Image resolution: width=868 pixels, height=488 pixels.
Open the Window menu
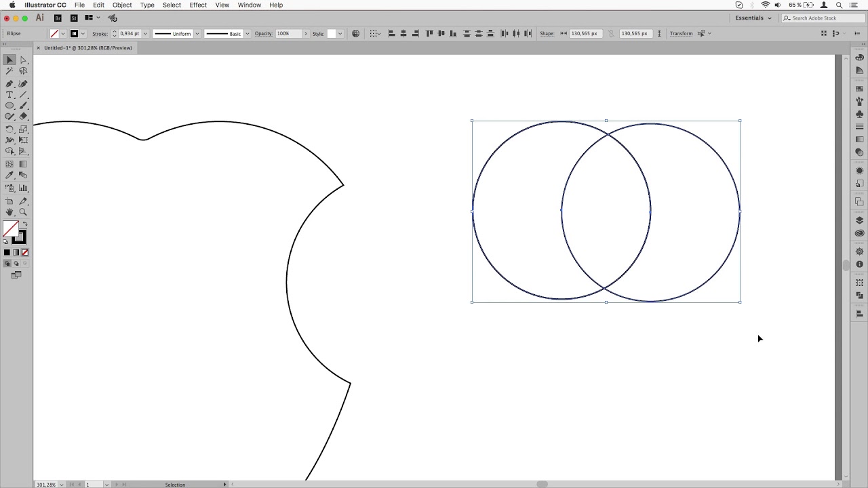(x=250, y=5)
